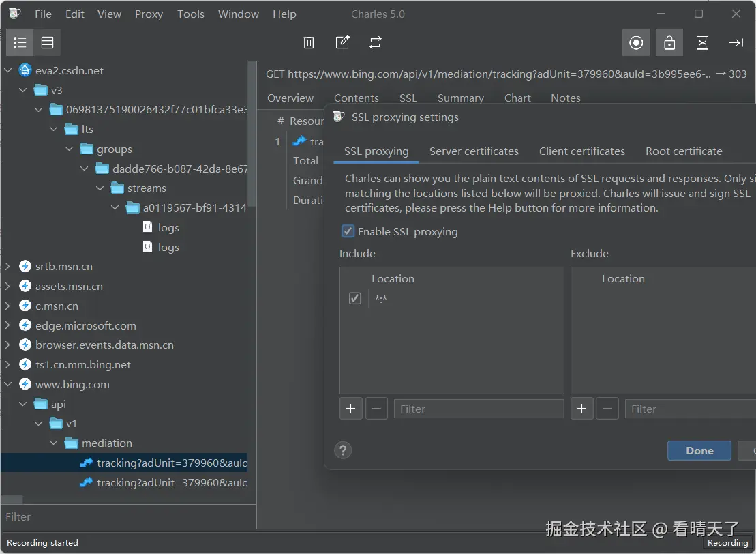This screenshot has width=756, height=554.
Task: Click the streams folder icon
Action: click(x=118, y=188)
